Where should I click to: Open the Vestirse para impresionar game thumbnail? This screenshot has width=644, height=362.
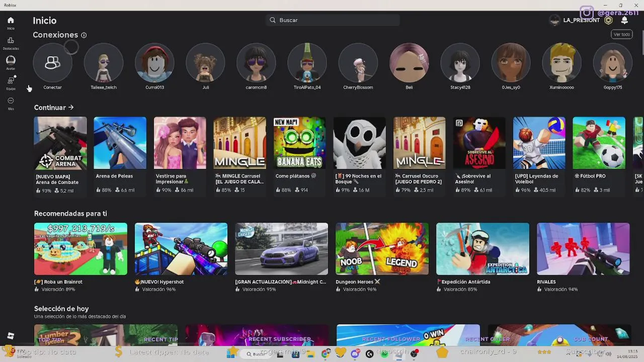click(180, 143)
